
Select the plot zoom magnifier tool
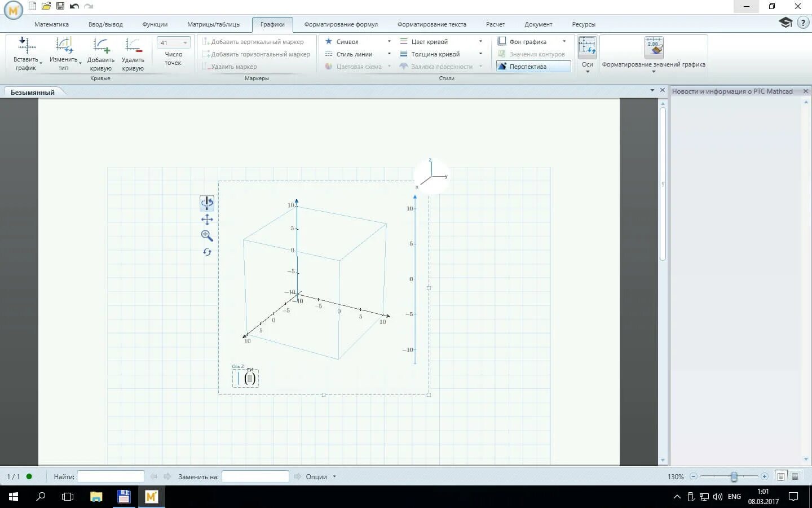pos(207,236)
